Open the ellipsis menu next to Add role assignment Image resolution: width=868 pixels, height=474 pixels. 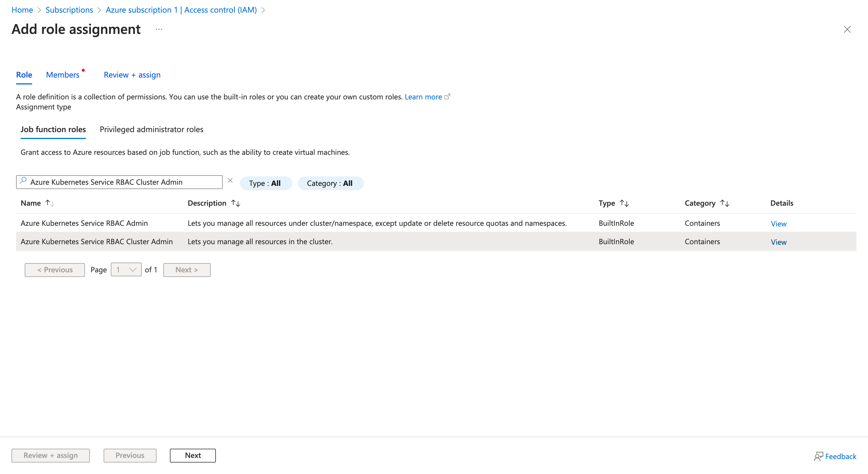tap(158, 29)
